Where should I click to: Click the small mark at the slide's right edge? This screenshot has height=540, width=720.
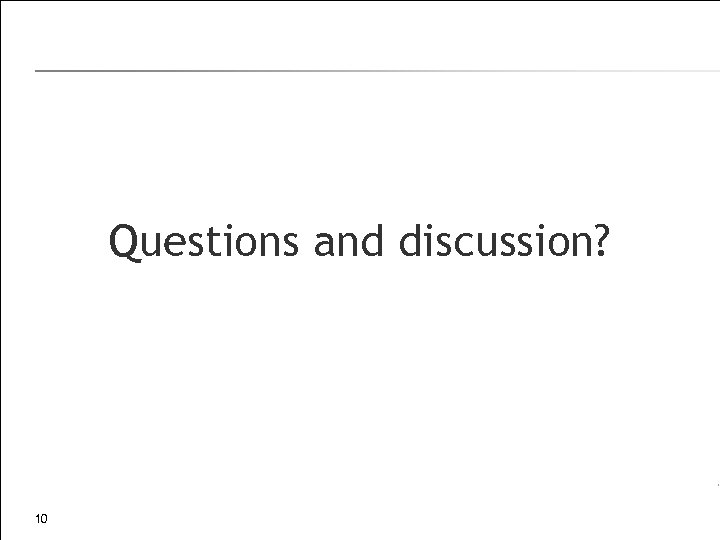(x=717, y=485)
